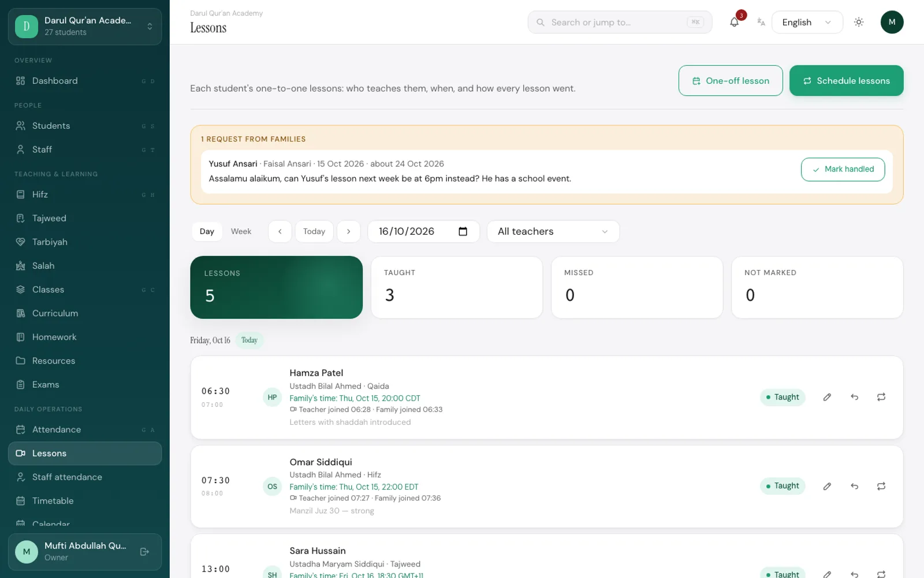The width and height of the screenshot is (924, 578).
Task: Click "Manzil Juz 30 — strong" note
Action: (331, 511)
